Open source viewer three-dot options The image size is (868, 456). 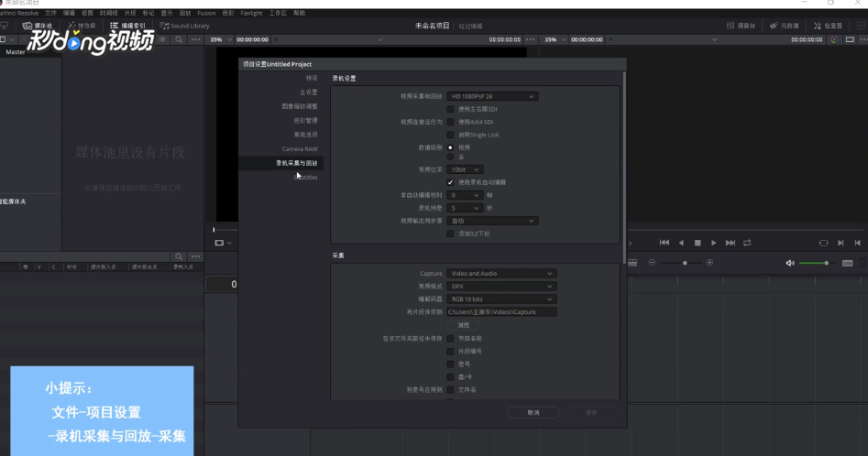[531, 39]
